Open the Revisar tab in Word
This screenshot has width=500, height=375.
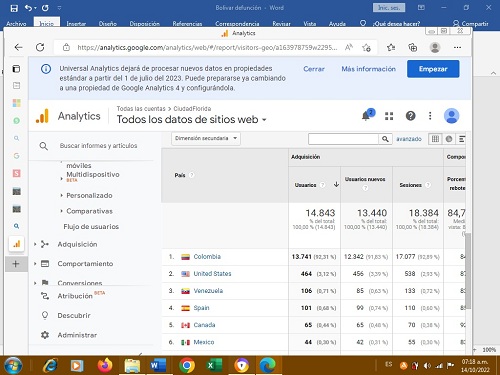pyautogui.click(x=281, y=24)
